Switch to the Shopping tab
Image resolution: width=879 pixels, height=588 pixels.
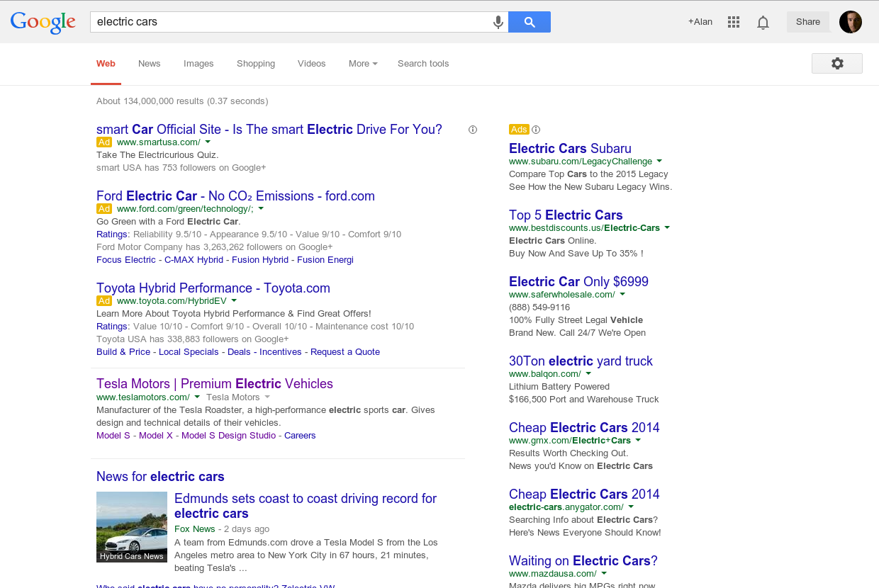click(x=256, y=64)
